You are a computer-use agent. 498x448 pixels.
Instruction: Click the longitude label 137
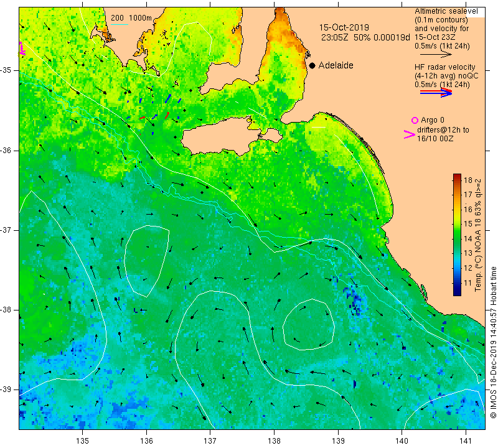210,441
